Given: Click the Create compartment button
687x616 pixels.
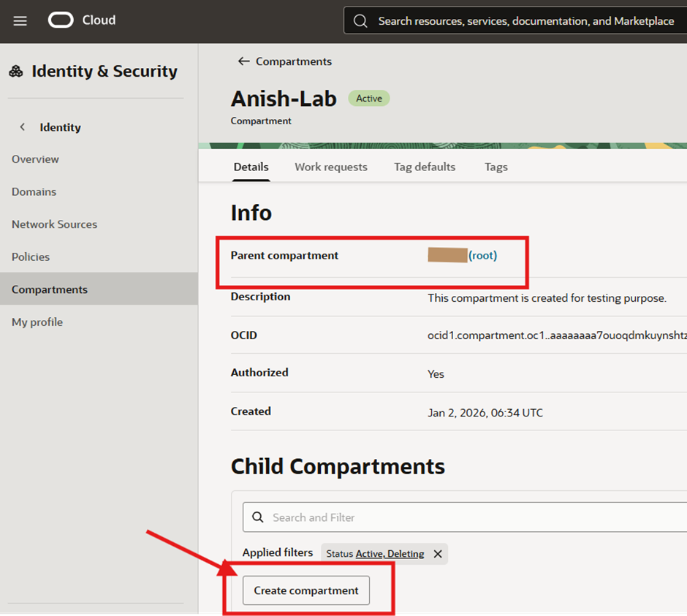Looking at the screenshot, I should (x=306, y=590).
